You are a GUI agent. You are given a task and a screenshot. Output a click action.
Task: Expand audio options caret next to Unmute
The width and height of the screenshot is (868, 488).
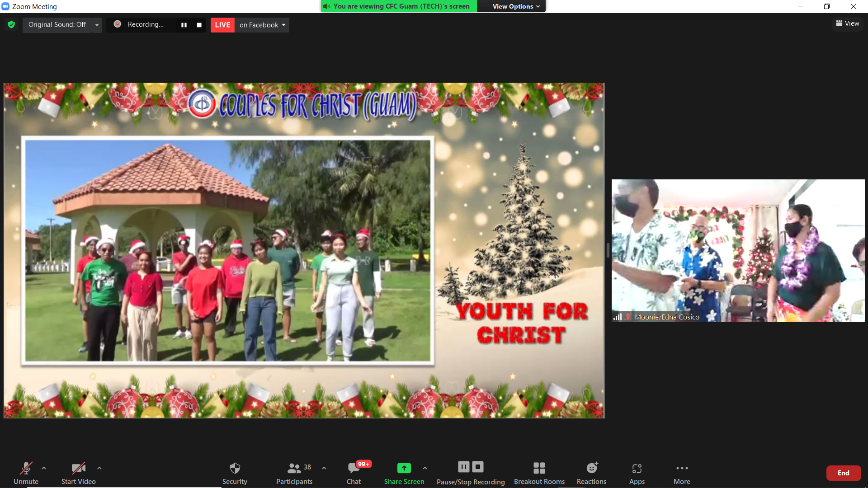pos(44,468)
